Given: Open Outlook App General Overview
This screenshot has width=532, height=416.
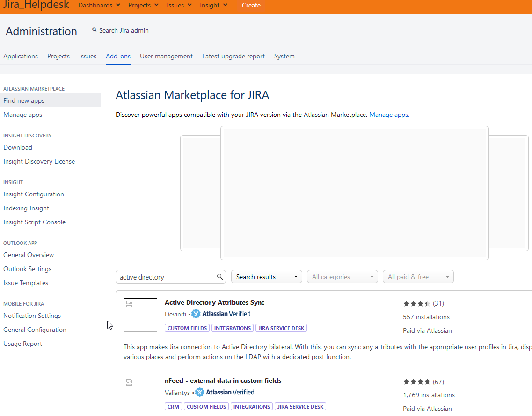Looking at the screenshot, I should pyautogui.click(x=29, y=255).
